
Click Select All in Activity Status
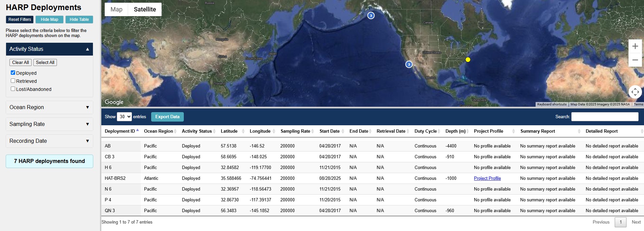45,63
